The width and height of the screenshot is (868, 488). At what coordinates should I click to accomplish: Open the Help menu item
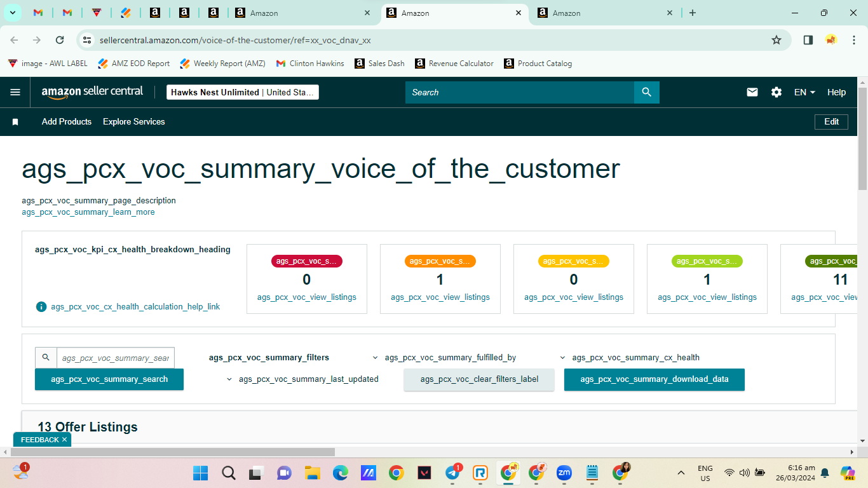(836, 92)
